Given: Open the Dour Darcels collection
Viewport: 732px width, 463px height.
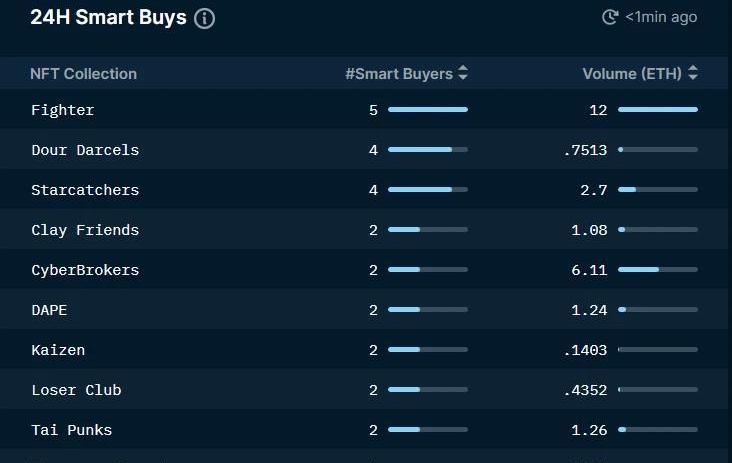Looking at the screenshot, I should 85,149.
